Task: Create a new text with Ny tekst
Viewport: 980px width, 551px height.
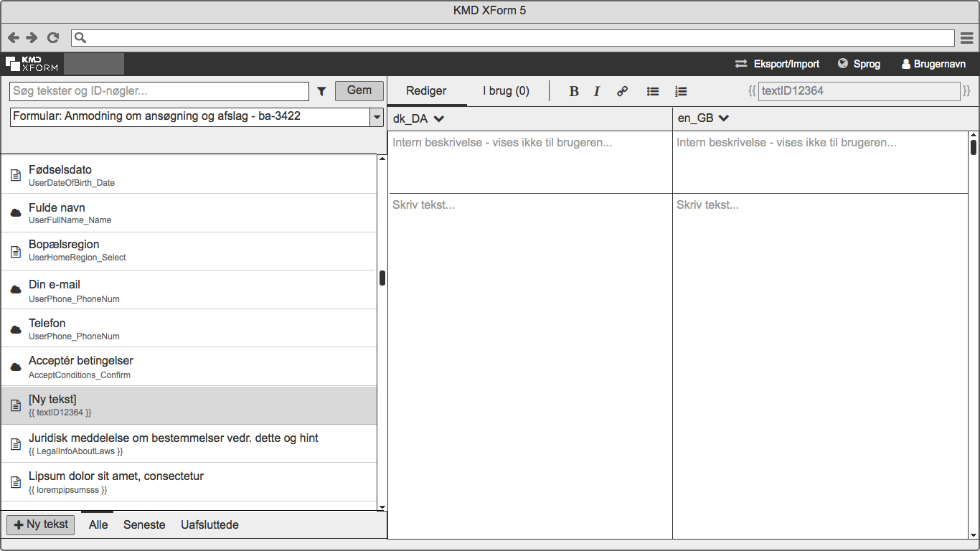Action: pyautogui.click(x=41, y=524)
